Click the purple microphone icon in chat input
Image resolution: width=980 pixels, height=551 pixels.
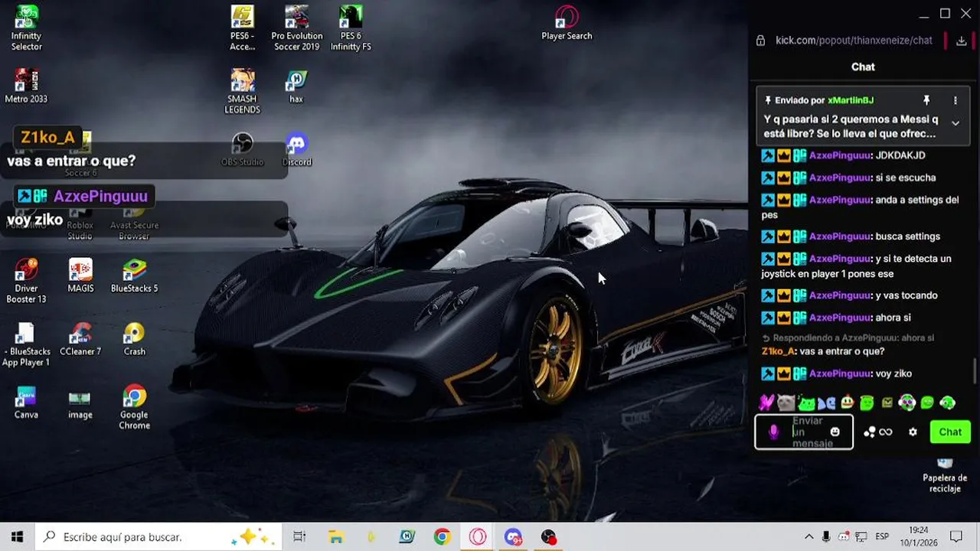click(x=773, y=432)
